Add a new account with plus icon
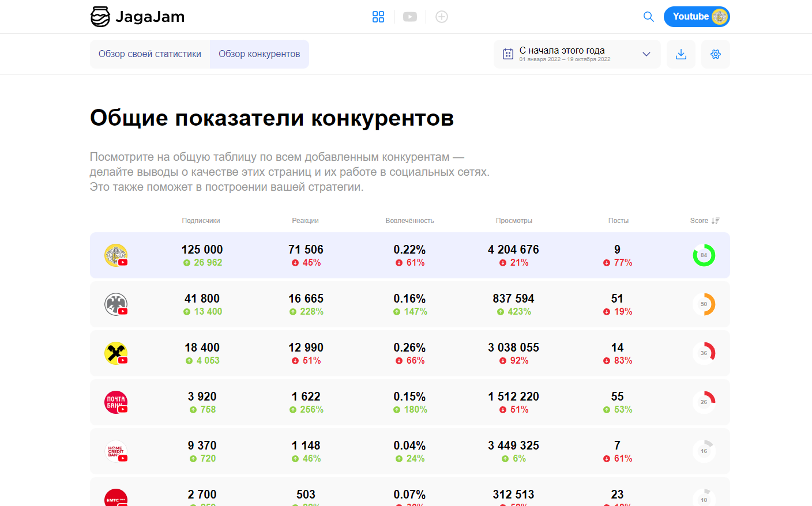The height and width of the screenshot is (506, 812). [442, 17]
